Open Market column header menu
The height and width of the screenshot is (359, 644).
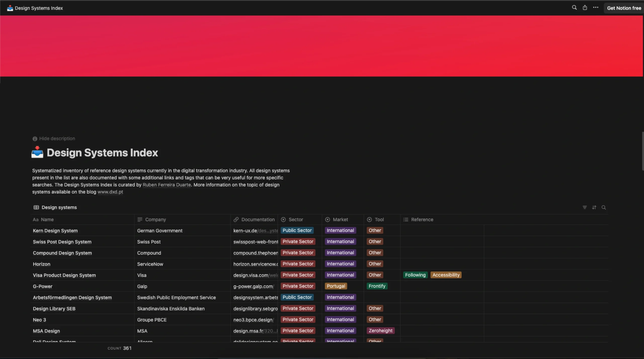(x=343, y=219)
